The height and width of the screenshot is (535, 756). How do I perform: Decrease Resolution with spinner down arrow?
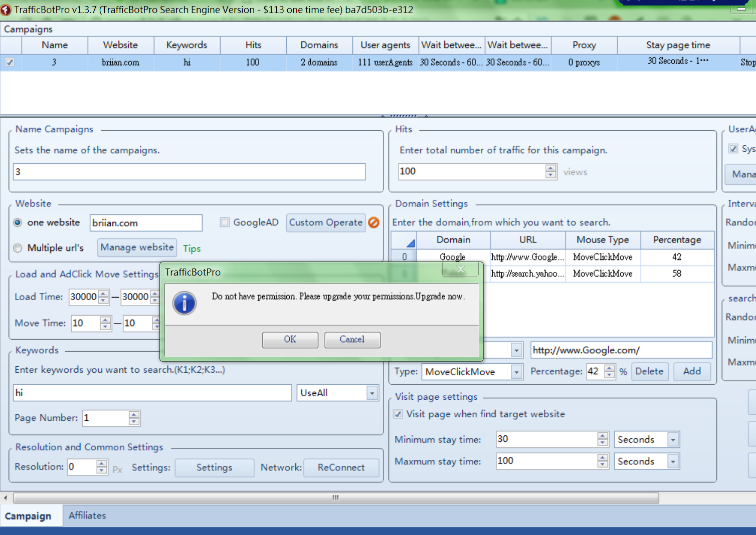[102, 471]
